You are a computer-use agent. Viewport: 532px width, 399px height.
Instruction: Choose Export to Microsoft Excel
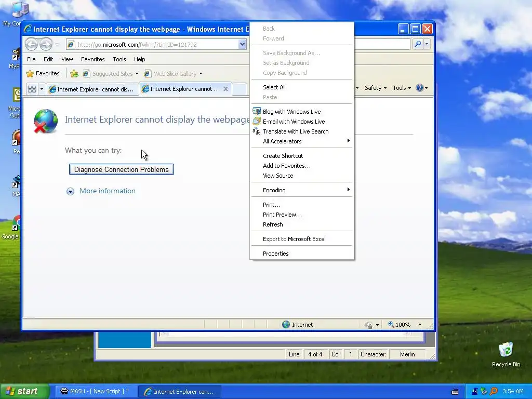302,239
